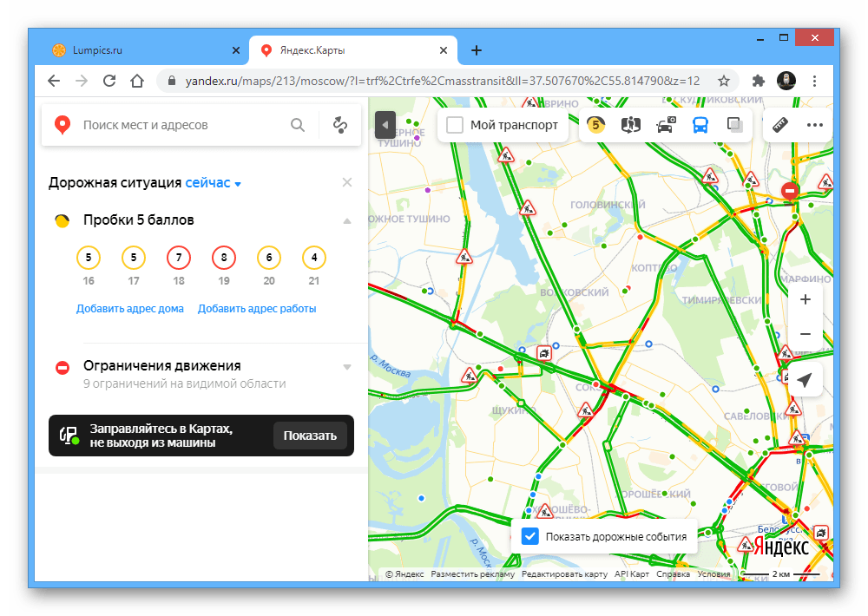Open the сейчас time dropdown

pyautogui.click(x=213, y=183)
